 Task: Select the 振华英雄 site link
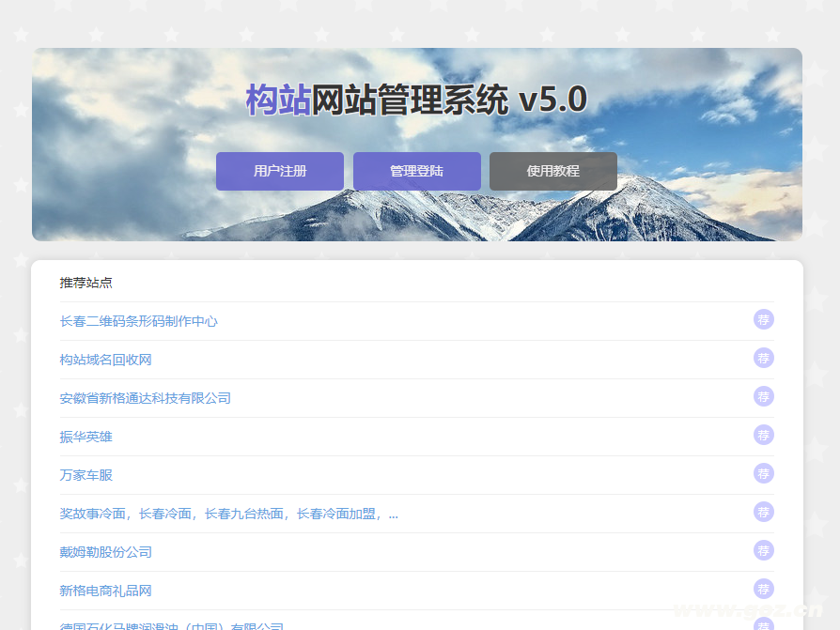pos(86,437)
